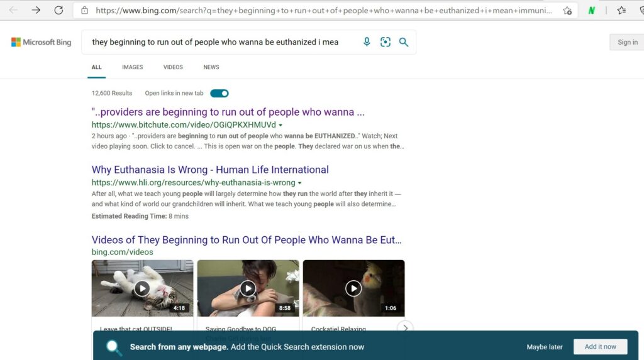The height and width of the screenshot is (360, 644).
Task: Play the Saying Goodbye to DOG video
Action: pos(248,288)
